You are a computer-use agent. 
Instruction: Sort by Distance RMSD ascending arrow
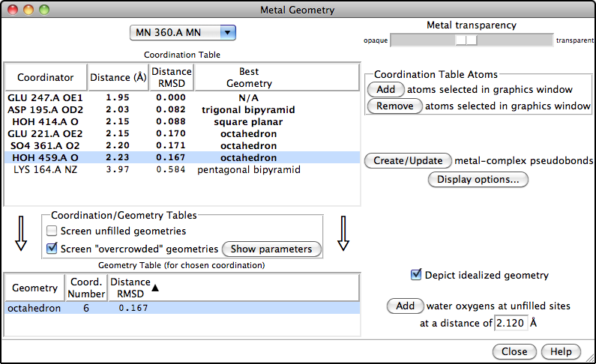[x=155, y=288]
